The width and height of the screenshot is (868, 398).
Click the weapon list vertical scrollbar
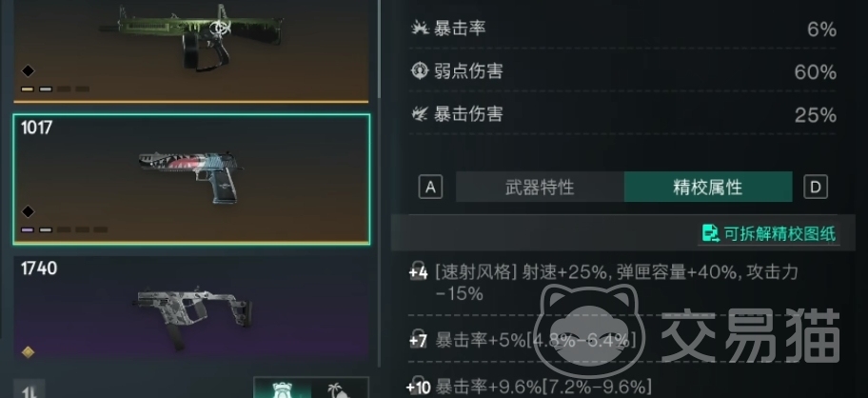379,49
